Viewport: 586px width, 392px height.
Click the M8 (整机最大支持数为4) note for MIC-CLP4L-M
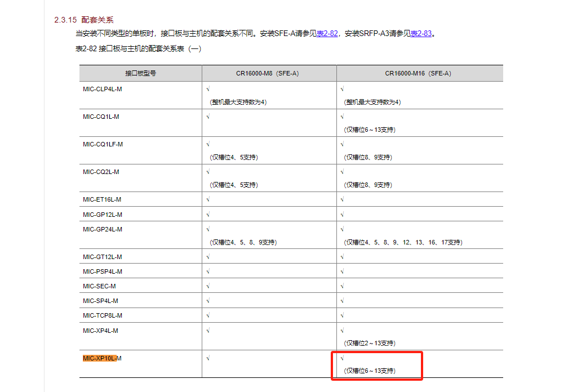coord(238,102)
